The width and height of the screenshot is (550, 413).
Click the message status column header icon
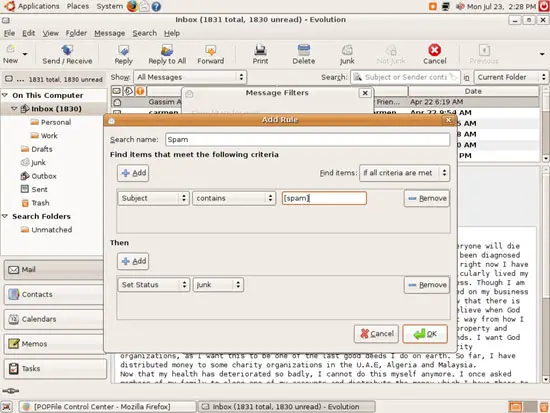click(x=117, y=91)
